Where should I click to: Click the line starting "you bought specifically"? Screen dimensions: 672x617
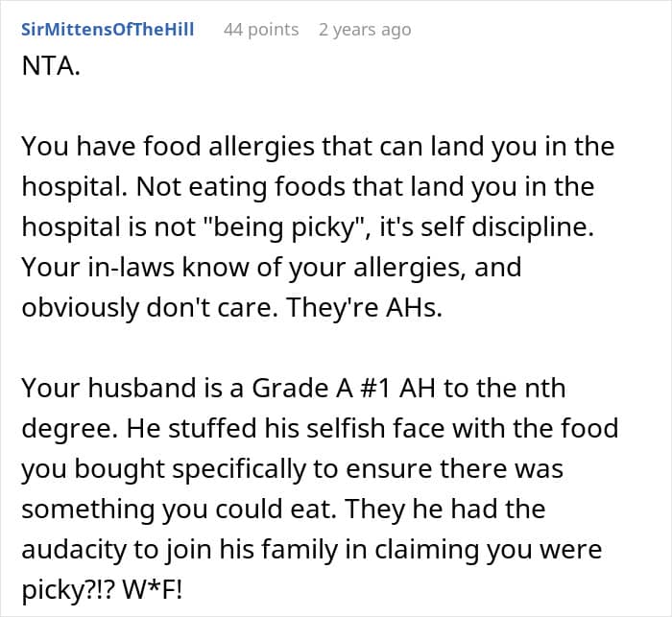[x=293, y=468]
